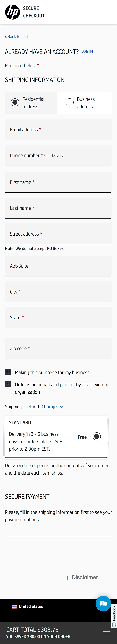Click the State field
Image resolution: width=117 pixels, height=644 pixels.
pos(58,317)
